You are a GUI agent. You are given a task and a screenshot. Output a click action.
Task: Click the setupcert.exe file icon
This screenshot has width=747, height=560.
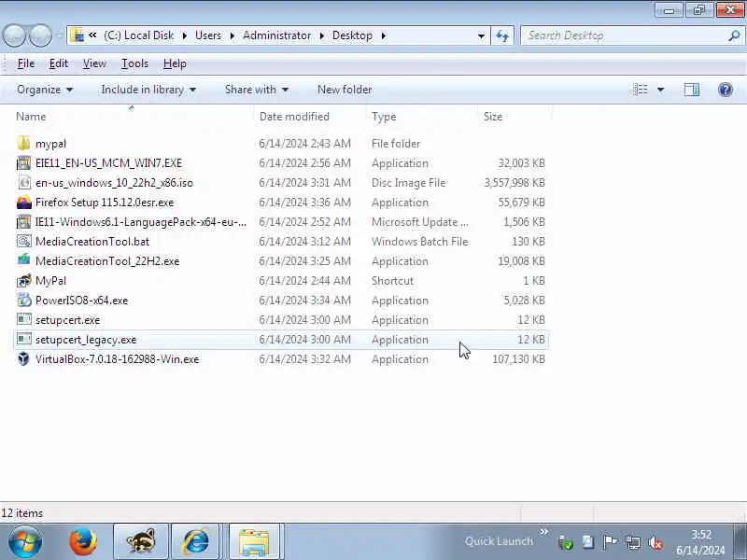(23, 319)
